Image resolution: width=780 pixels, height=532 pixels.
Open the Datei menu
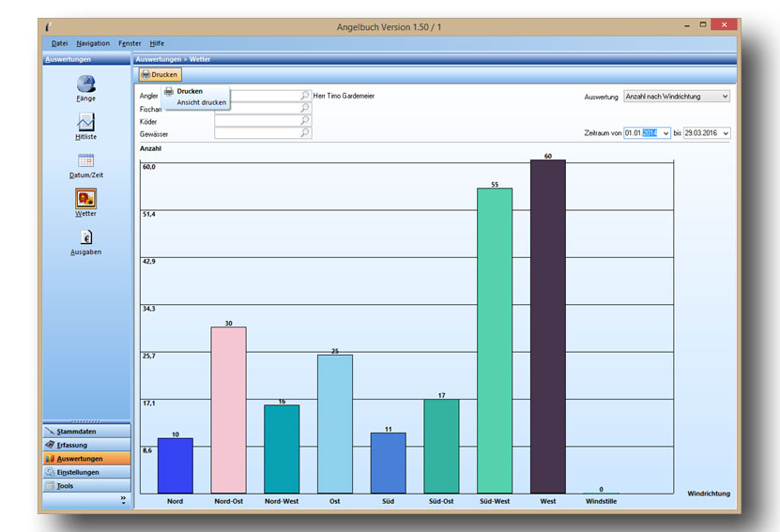click(x=59, y=43)
